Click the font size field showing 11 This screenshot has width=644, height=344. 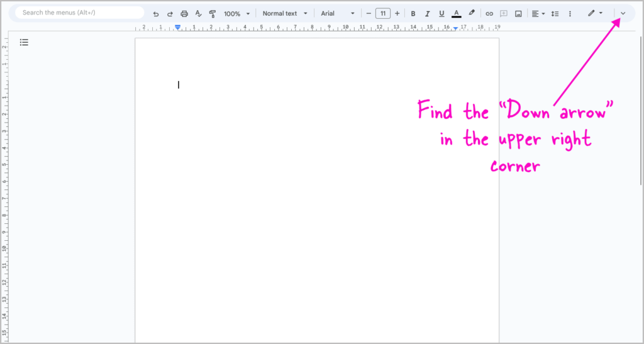point(383,14)
